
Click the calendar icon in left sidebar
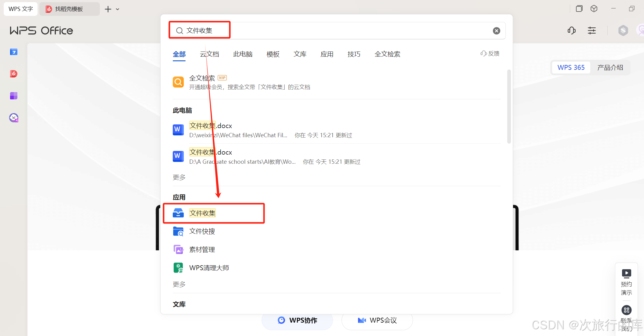tap(14, 52)
